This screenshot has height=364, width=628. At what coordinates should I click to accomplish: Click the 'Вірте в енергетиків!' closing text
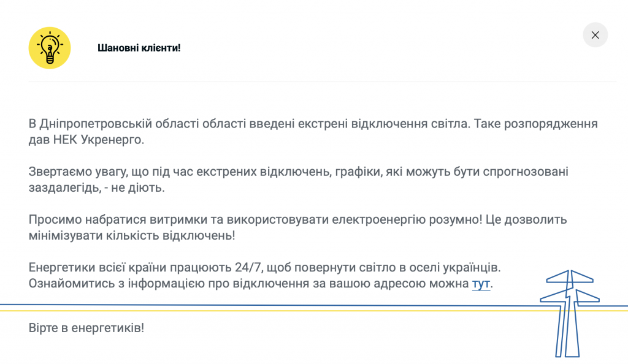[x=86, y=328]
